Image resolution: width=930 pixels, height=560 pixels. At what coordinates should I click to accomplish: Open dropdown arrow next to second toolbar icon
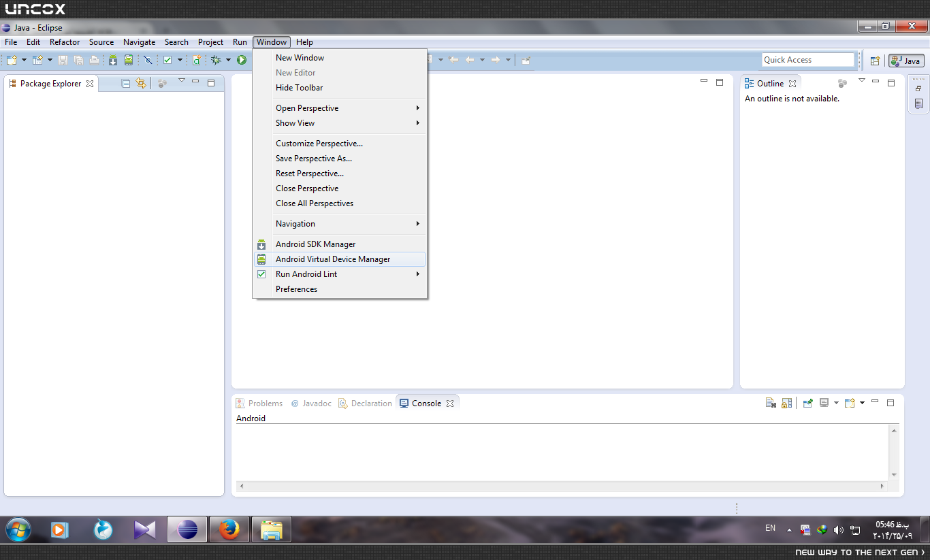pos(50,60)
